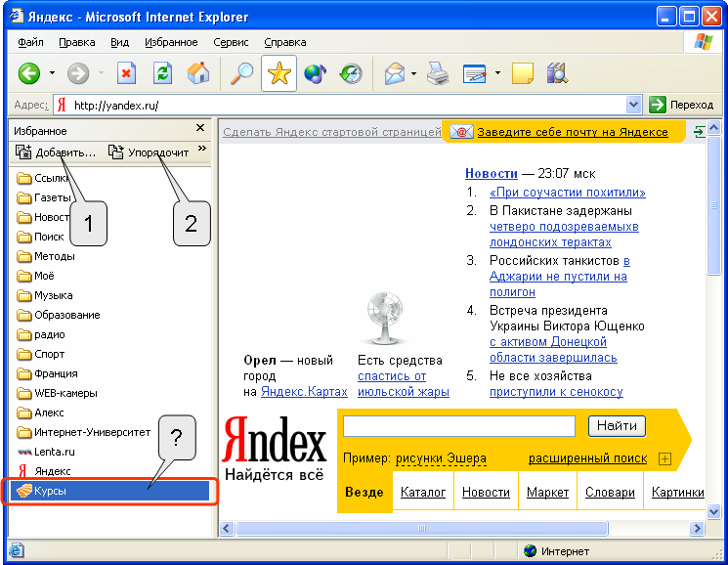The height and width of the screenshot is (565, 728).
Task: Click the Edit page toolbar icon
Action: (475, 73)
